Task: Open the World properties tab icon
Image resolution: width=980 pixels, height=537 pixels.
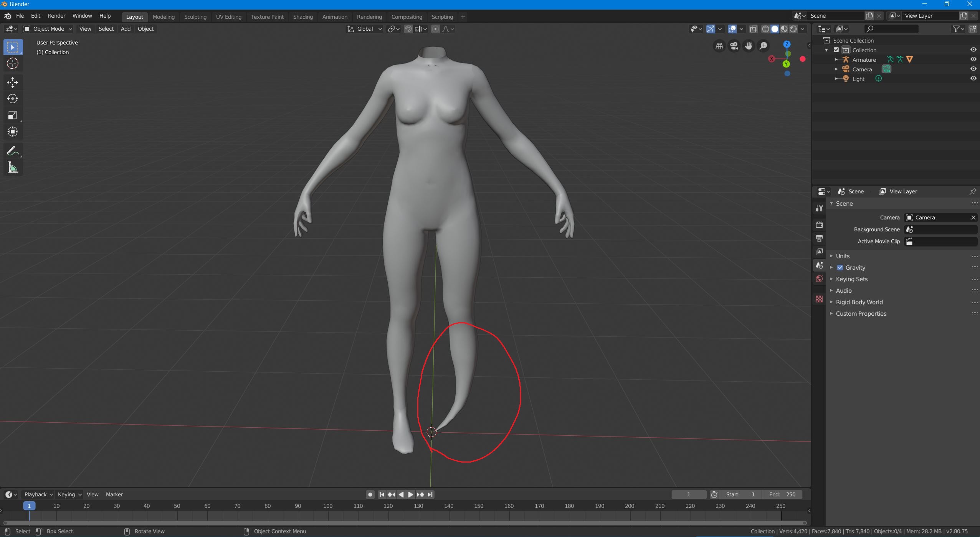Action: click(819, 279)
